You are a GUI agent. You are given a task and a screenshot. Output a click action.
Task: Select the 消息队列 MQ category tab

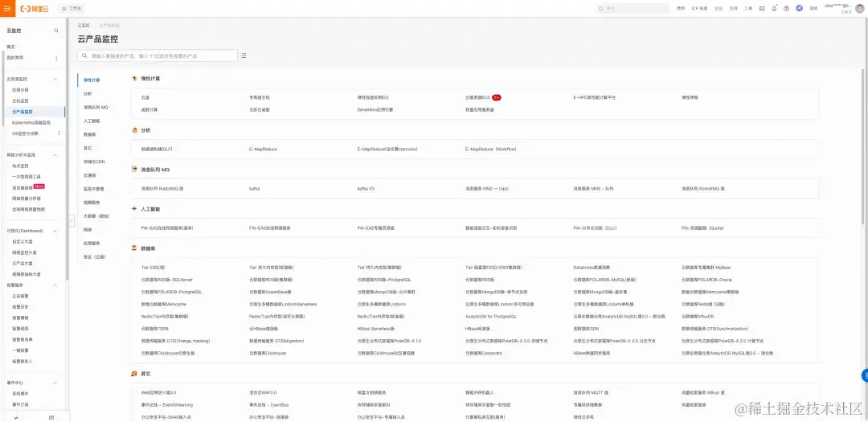96,108
